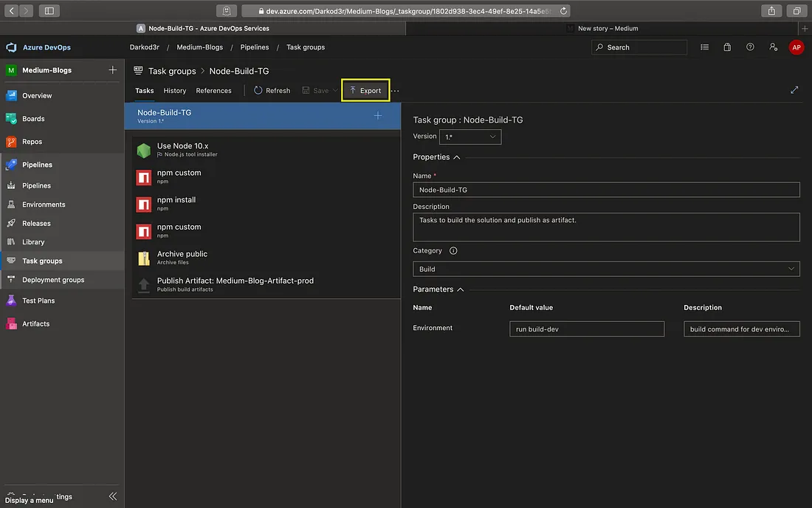Edit the Environment description field
Screen dimensions: 812x508
coord(742,329)
